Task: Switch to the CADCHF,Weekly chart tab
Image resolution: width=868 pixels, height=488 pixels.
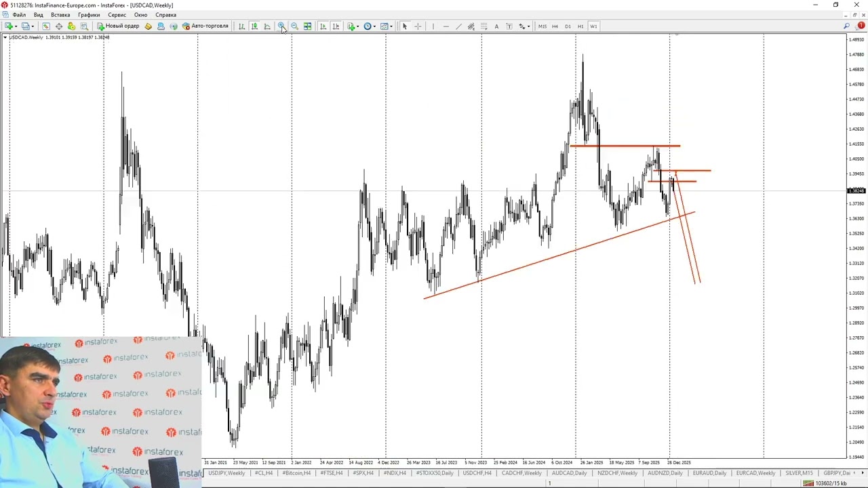Action: (521, 473)
